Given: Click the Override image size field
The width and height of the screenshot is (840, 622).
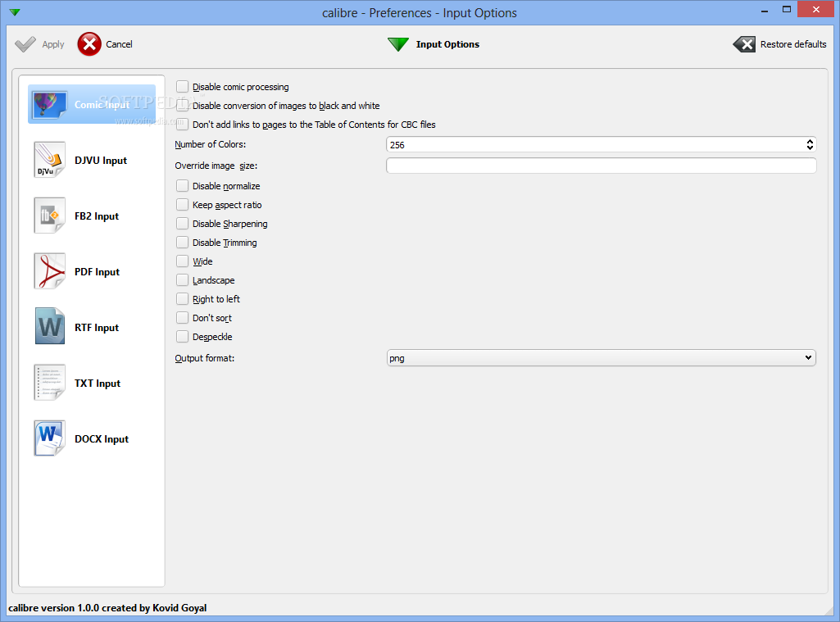Looking at the screenshot, I should point(601,166).
